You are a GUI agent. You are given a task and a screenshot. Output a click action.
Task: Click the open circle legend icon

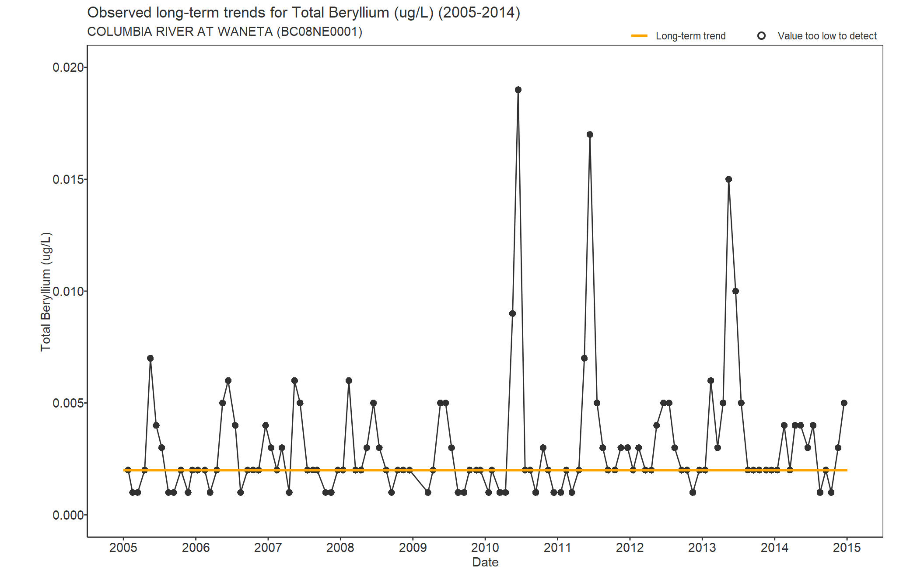pos(761,36)
